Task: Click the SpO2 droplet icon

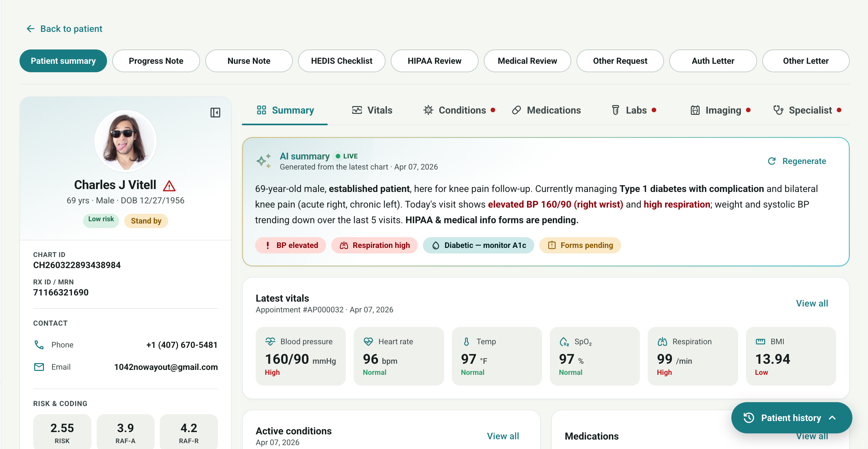Action: coord(564,342)
